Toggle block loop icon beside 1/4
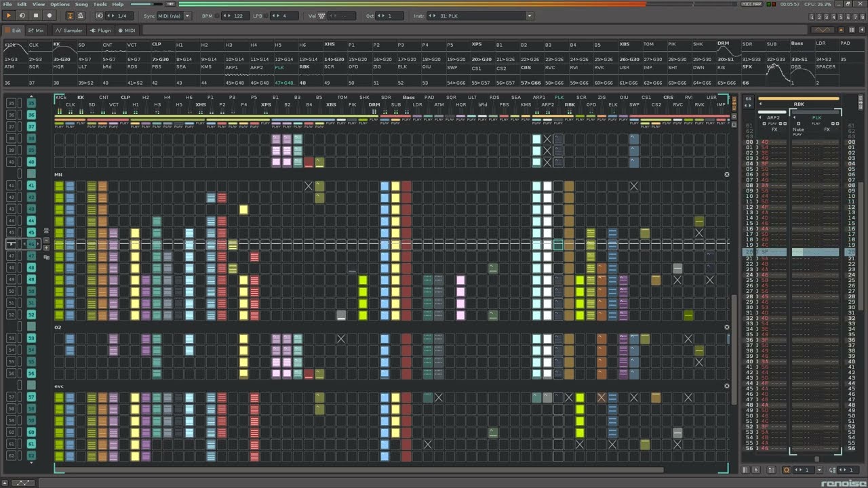The height and width of the screenshot is (488, 868). 100,16
